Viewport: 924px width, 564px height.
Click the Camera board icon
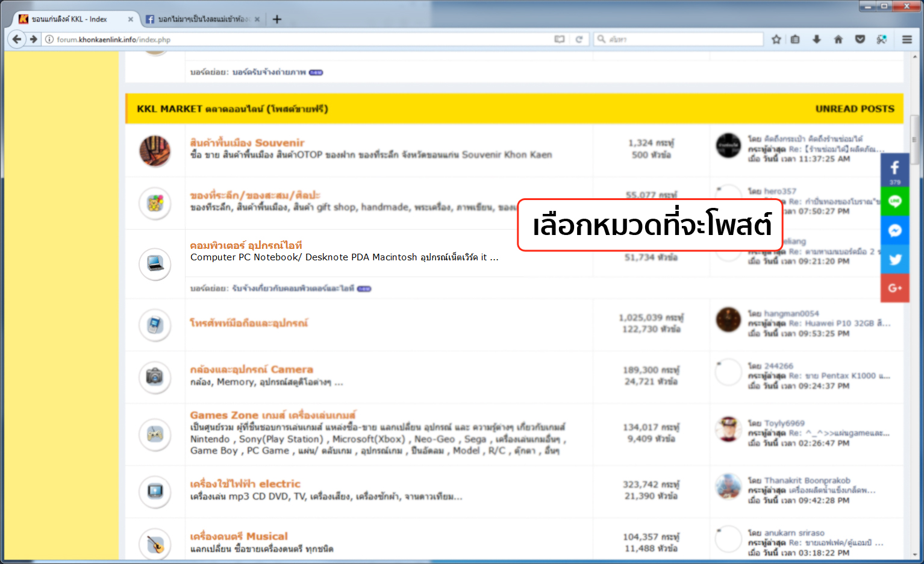tap(155, 377)
